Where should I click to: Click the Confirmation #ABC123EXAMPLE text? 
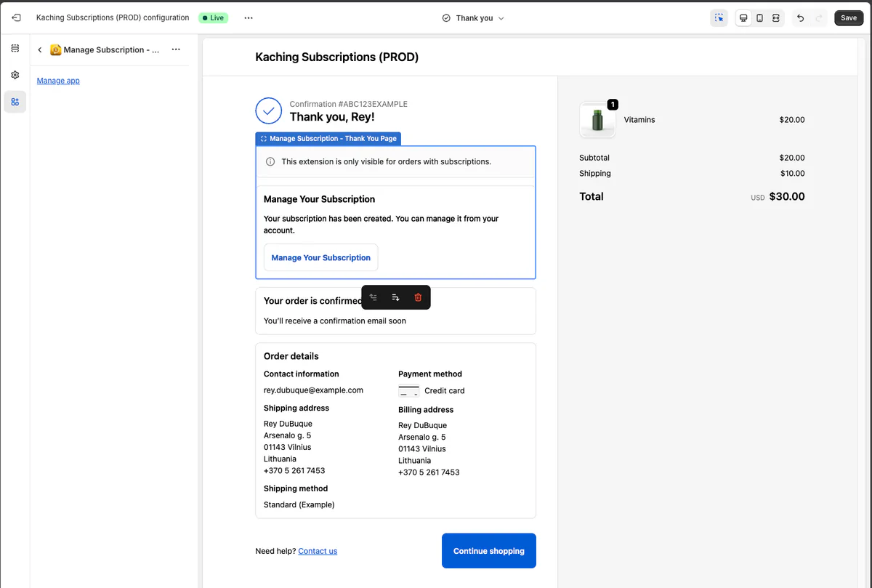(349, 104)
